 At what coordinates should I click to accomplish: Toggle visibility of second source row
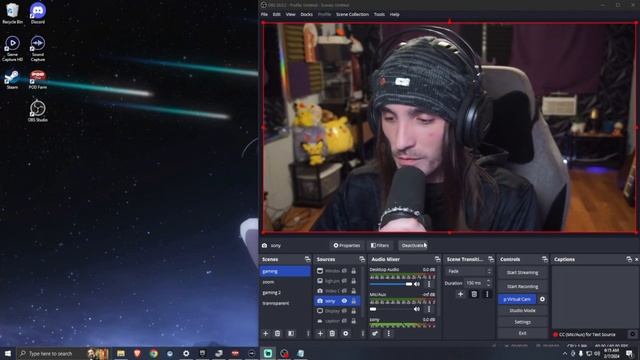point(344,281)
